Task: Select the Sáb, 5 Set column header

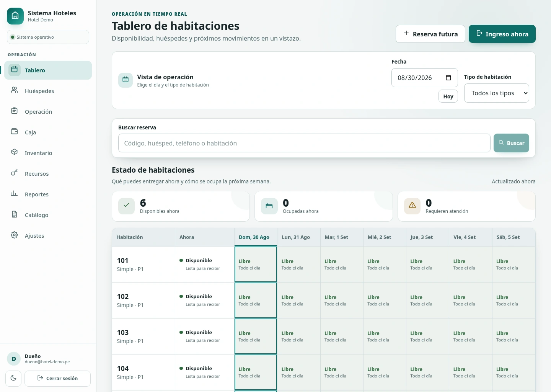Action: tap(514, 237)
